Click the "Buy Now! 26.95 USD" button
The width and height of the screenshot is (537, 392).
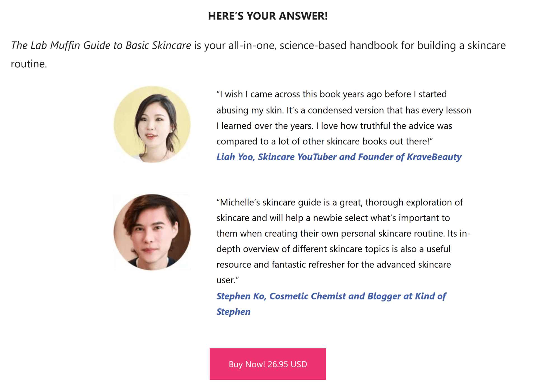tap(268, 364)
